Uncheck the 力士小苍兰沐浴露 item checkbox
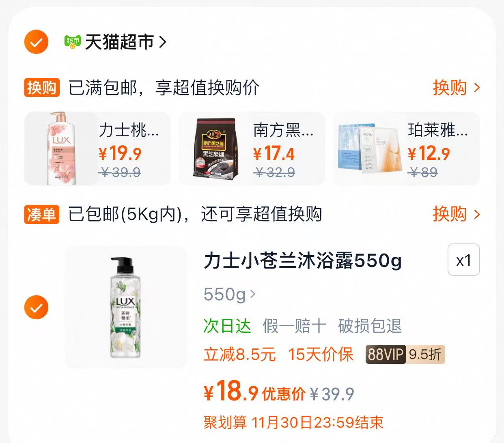 pos(36,307)
